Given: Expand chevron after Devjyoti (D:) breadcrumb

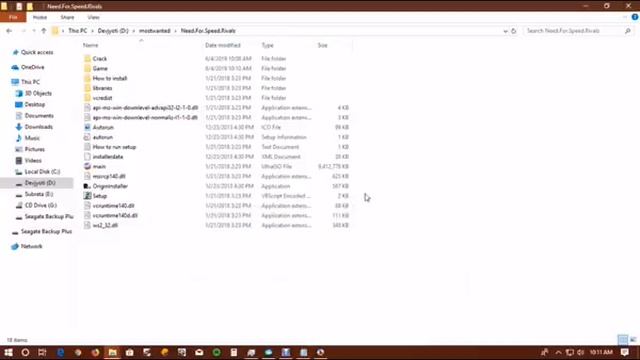Looking at the screenshot, I should 134,31.
